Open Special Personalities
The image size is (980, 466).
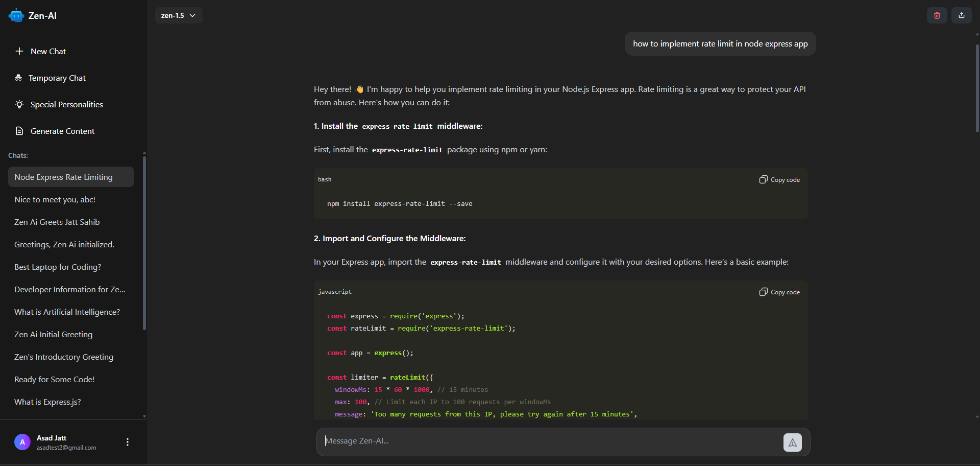[x=66, y=104]
